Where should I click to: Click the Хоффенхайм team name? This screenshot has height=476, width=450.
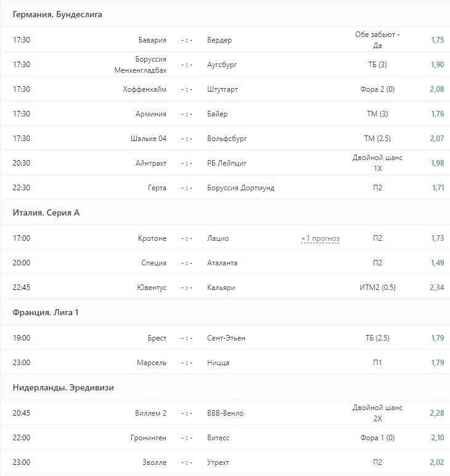click(145, 89)
